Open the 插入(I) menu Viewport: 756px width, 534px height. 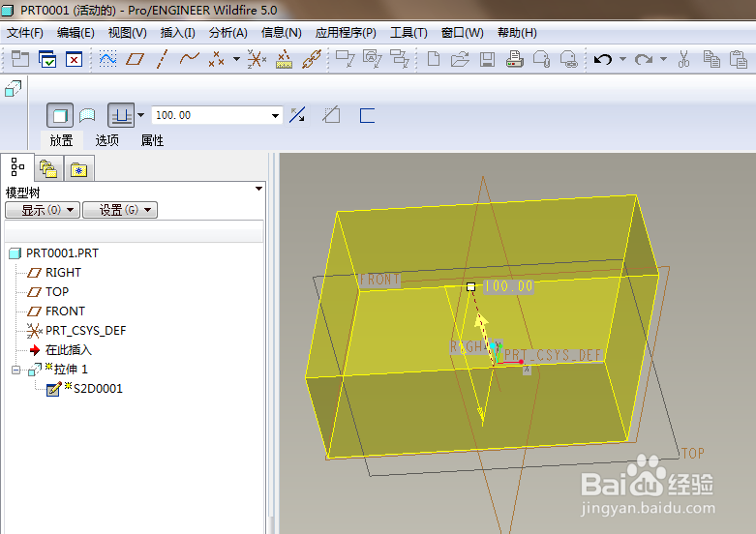click(x=177, y=33)
